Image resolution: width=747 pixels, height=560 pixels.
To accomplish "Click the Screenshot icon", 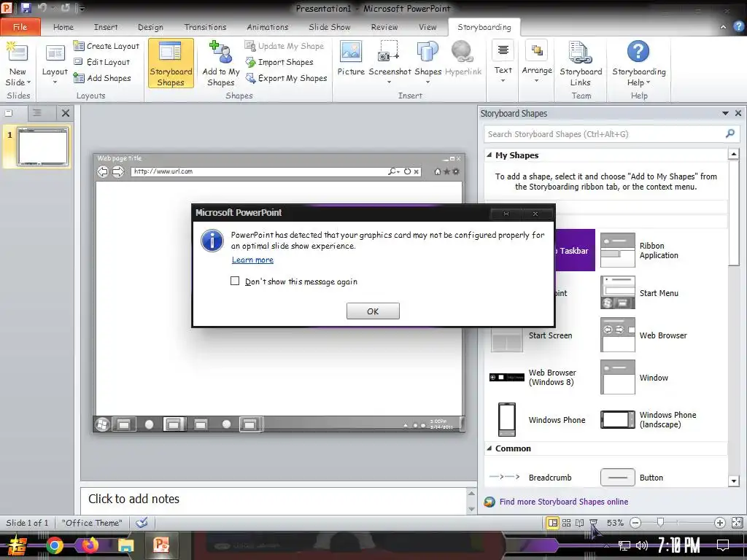I will point(389,52).
